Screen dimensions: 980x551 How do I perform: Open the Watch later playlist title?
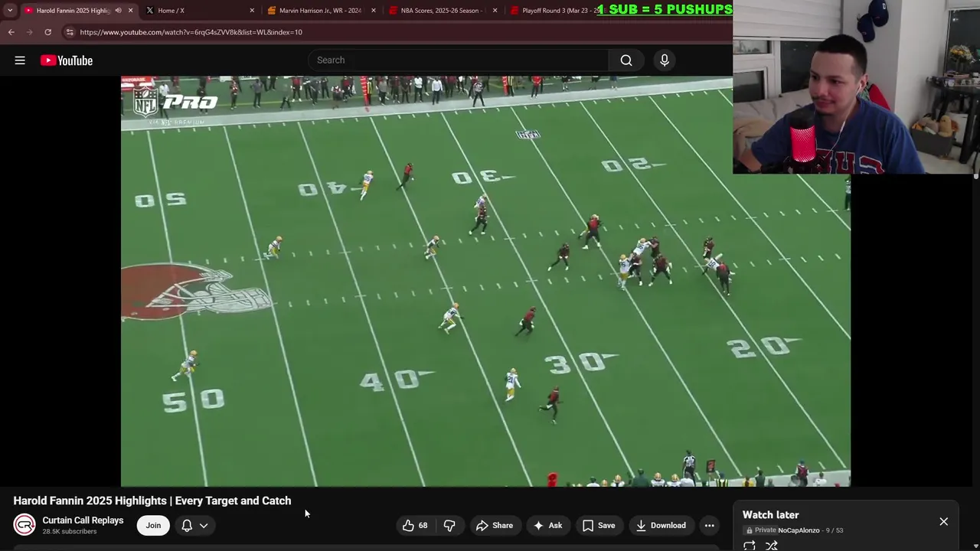click(x=770, y=515)
